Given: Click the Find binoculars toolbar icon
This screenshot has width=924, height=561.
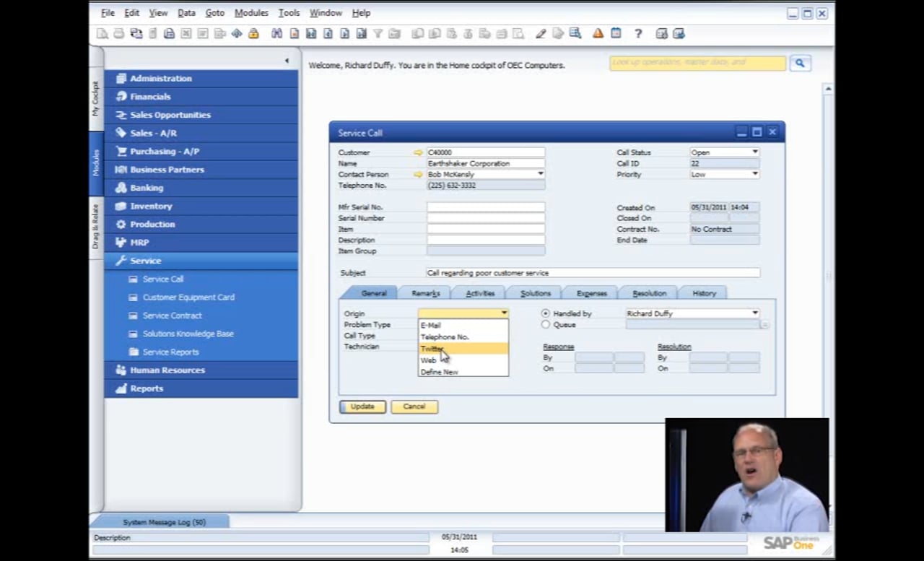Looking at the screenshot, I should click(276, 34).
